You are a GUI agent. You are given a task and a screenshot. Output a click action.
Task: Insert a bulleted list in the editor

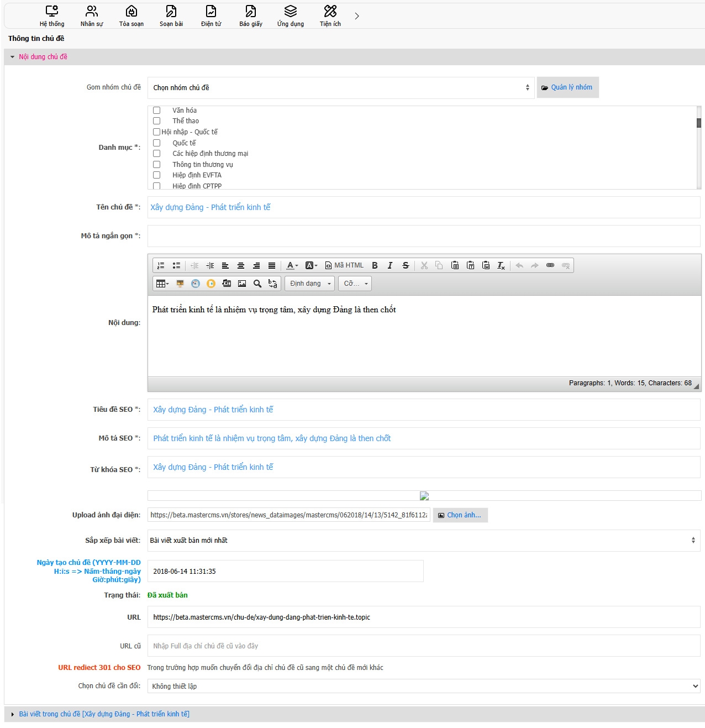coord(176,266)
